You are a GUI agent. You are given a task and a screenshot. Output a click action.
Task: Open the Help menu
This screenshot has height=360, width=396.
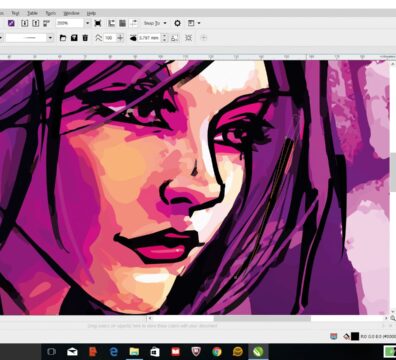[x=91, y=13]
